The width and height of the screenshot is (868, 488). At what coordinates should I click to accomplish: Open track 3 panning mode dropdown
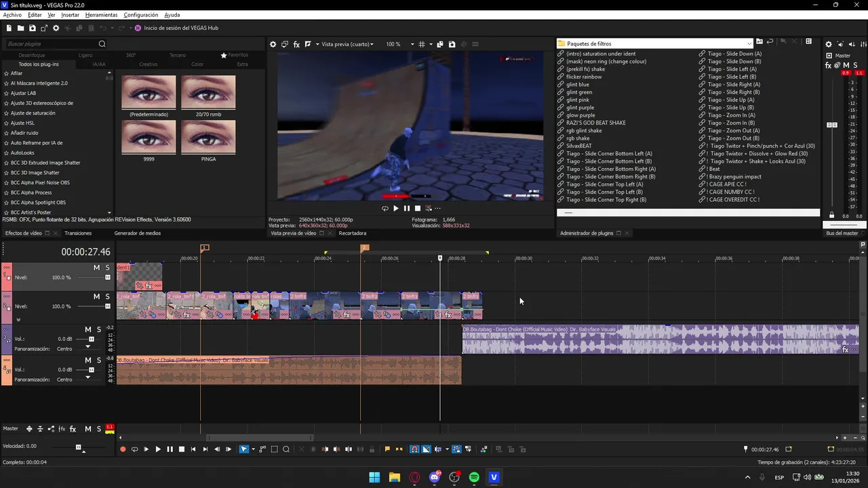pos(87,347)
